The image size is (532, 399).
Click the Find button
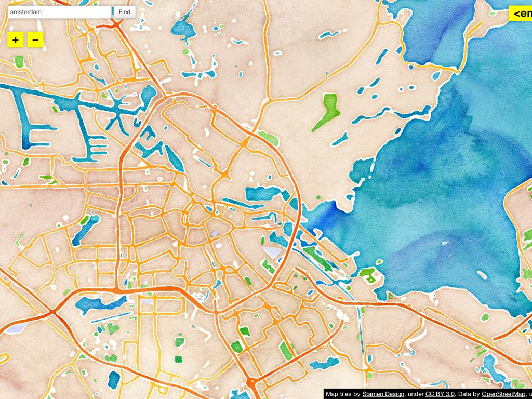click(125, 12)
